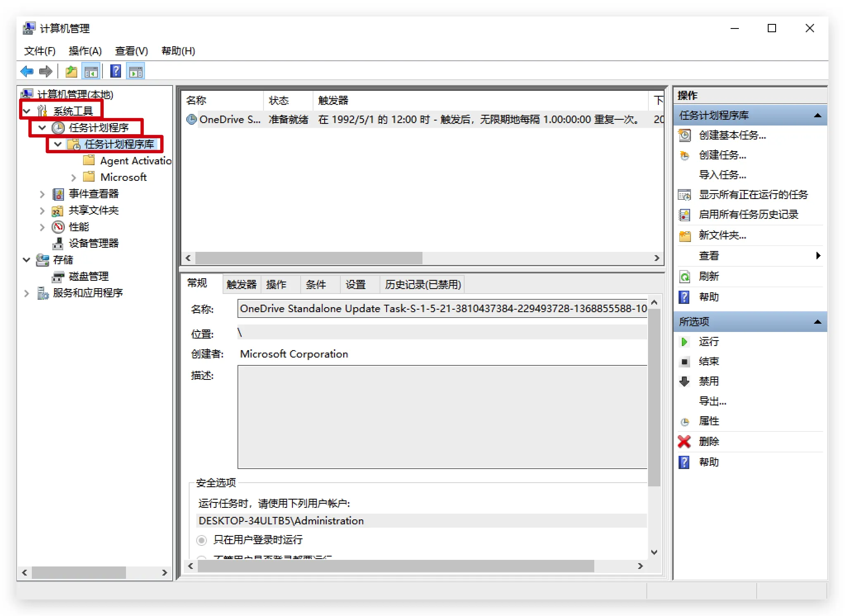Click the 启用所有任务历史记录 icon
845x616 pixels.
point(685,215)
